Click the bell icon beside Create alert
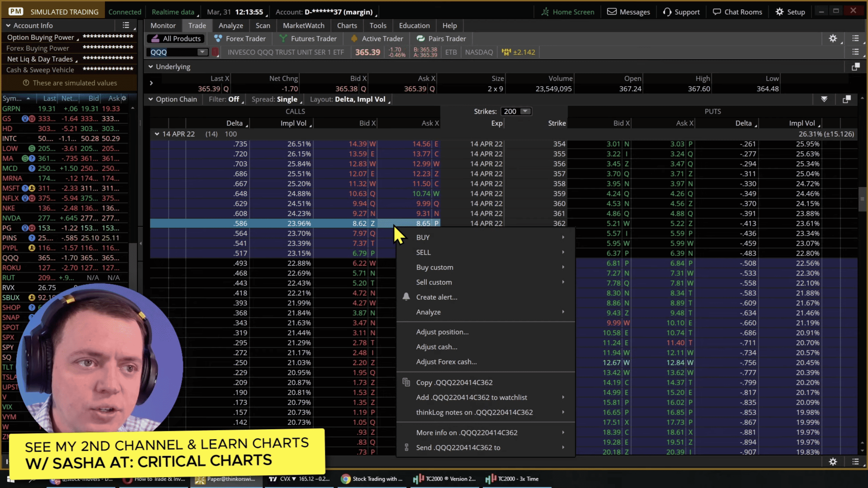 coord(406,297)
